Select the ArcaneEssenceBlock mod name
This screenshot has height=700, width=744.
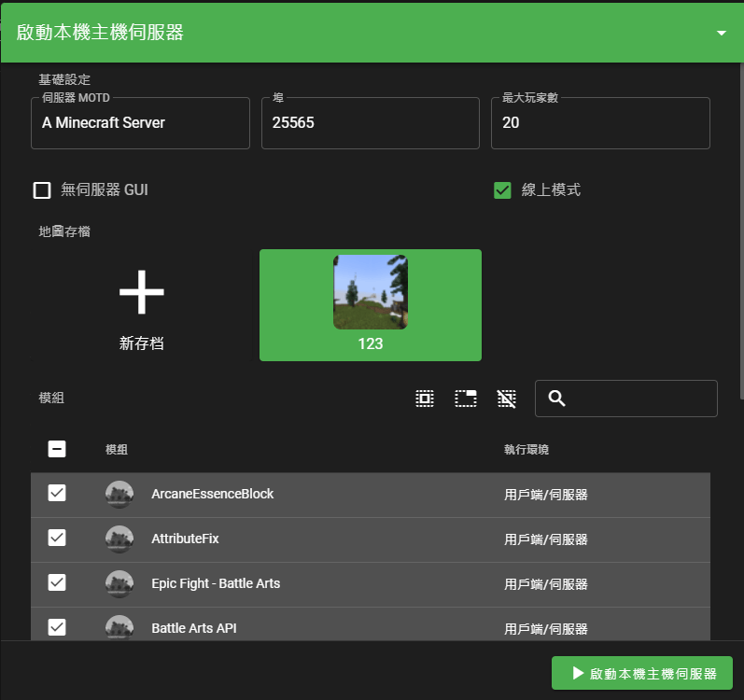(212, 494)
